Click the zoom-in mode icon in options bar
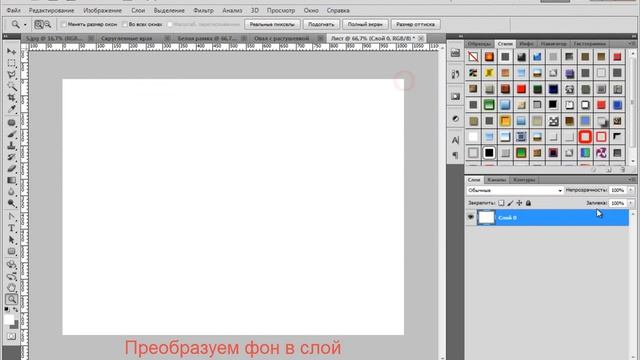The height and width of the screenshot is (360, 640). click(x=39, y=24)
